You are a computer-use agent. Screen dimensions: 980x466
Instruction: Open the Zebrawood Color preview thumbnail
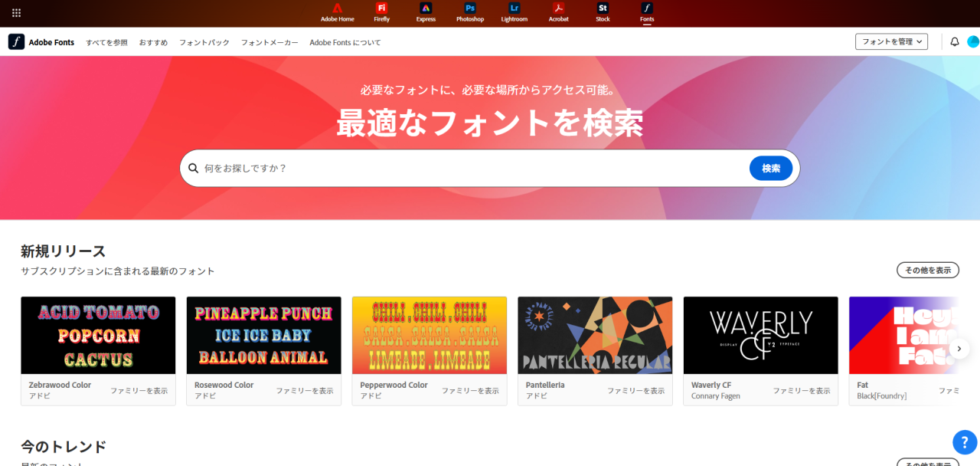[98, 335]
